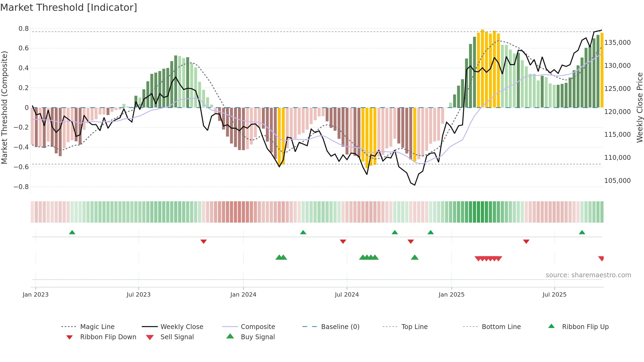The height and width of the screenshot is (362, 644).
Task: Click the Market Threshold (Composite) axis title
Action: pyautogui.click(x=4, y=107)
